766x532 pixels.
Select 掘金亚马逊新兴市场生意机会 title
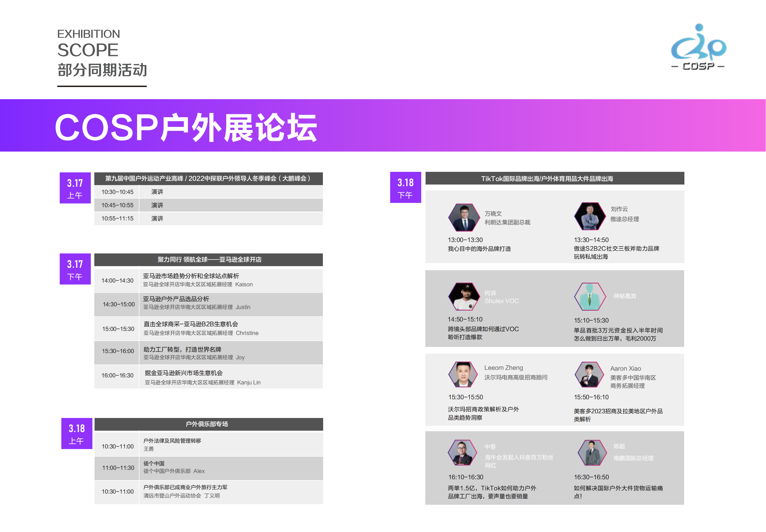[184, 373]
